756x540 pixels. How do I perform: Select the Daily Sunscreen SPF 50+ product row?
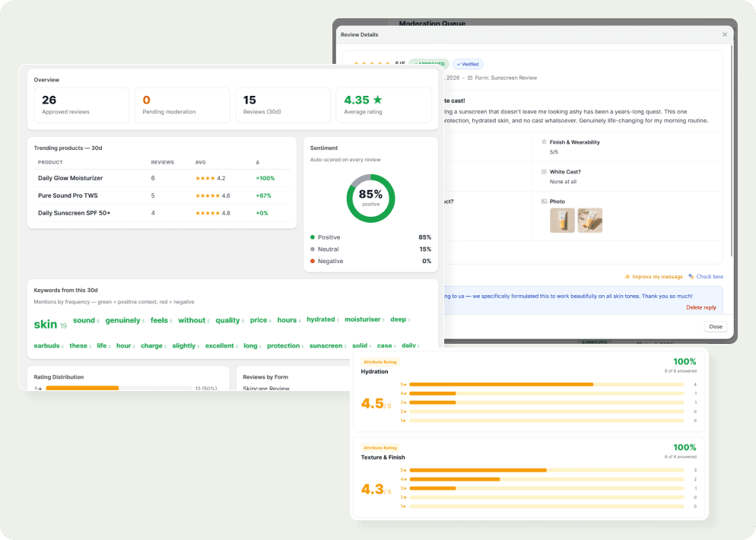(x=162, y=213)
